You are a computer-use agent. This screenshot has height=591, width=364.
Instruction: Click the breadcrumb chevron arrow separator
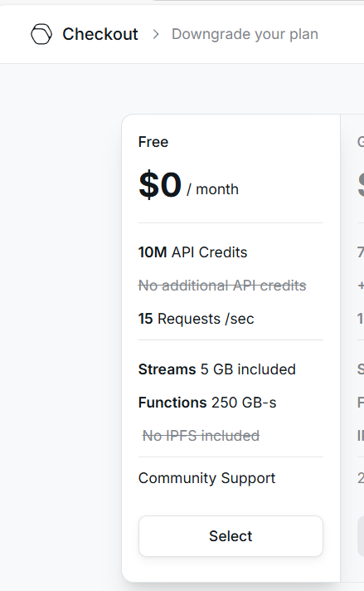coord(155,34)
